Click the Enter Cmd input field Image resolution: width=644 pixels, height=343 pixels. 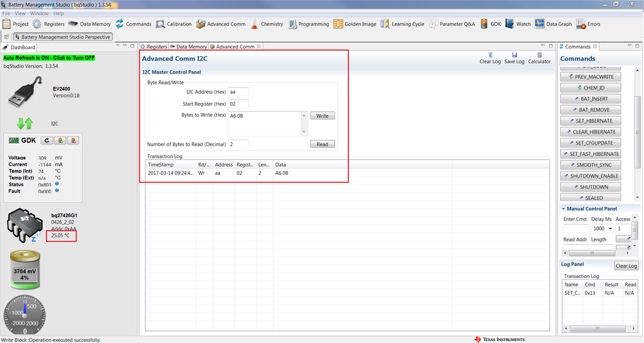click(x=576, y=228)
